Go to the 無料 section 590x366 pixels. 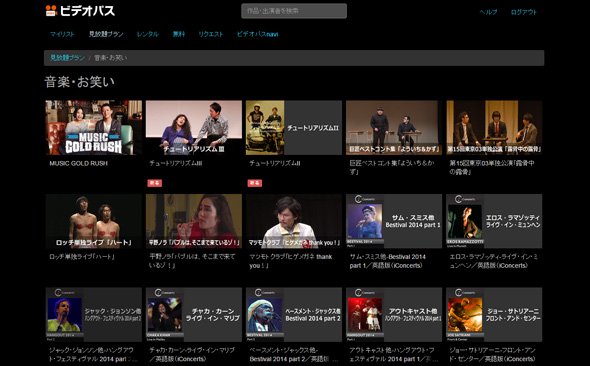point(178,34)
